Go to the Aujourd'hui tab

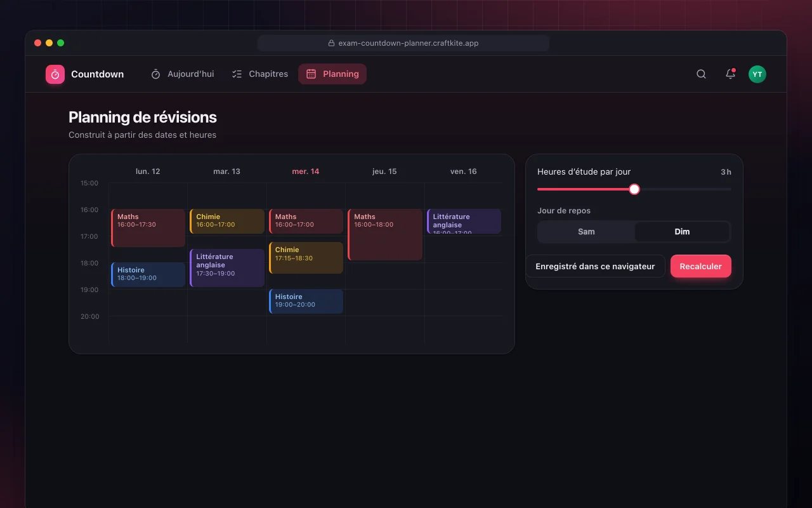(x=182, y=74)
